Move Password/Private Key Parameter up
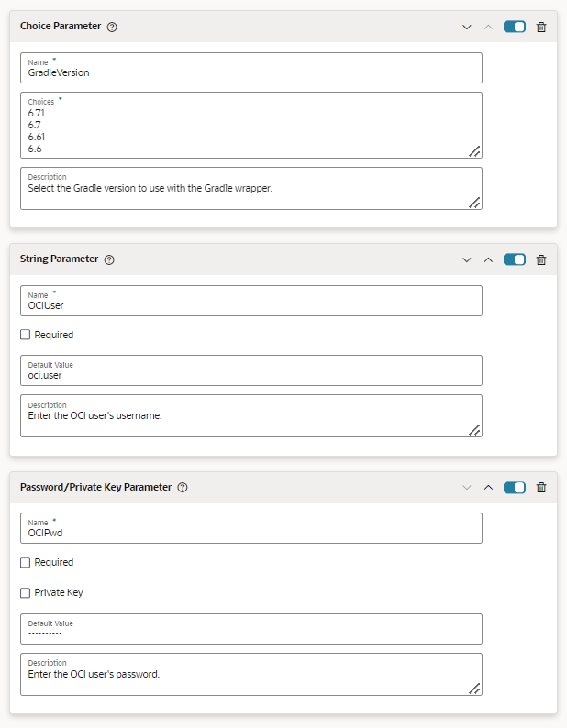 [488, 487]
